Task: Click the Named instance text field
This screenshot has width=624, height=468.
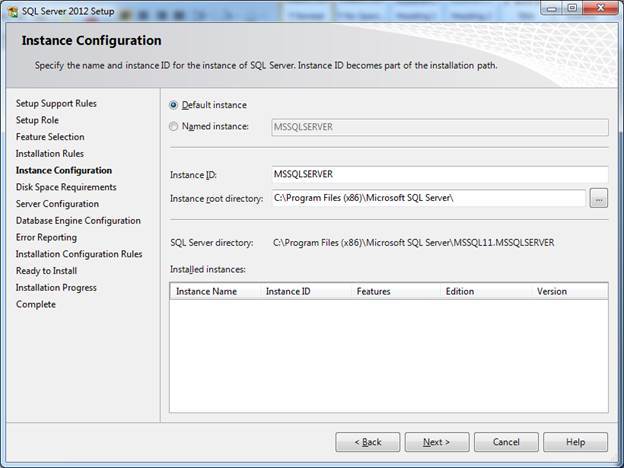Action: click(440, 127)
